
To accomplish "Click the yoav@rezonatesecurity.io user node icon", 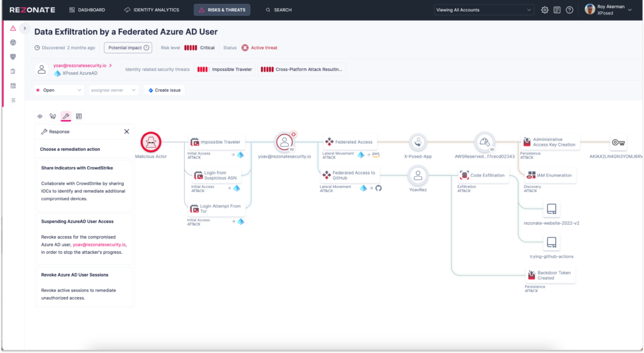I will (x=284, y=142).
